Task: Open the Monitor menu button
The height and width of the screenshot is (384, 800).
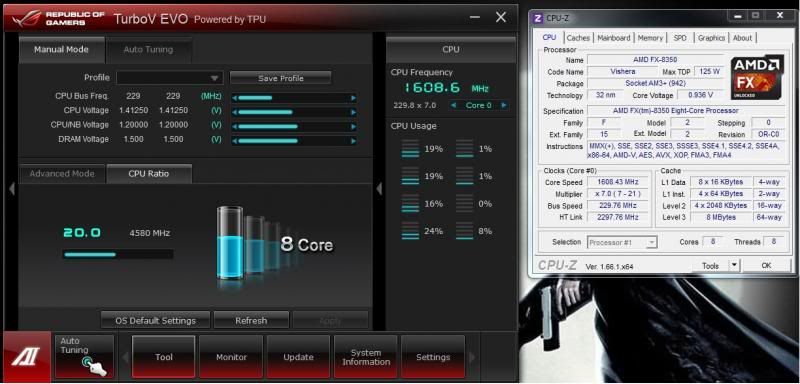Action: [231, 357]
